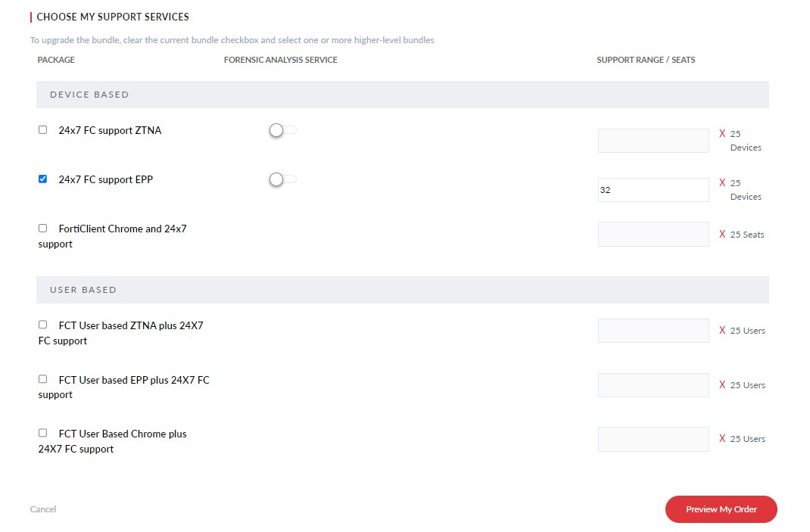
Task: Enable Forensic Analysis Service for 24x7 FC support ZTNA
Action: tap(282, 130)
